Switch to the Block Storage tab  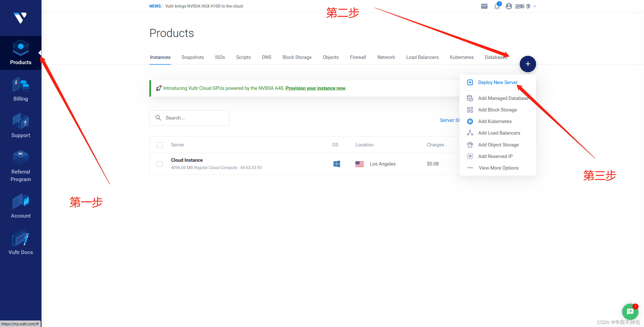(x=297, y=57)
